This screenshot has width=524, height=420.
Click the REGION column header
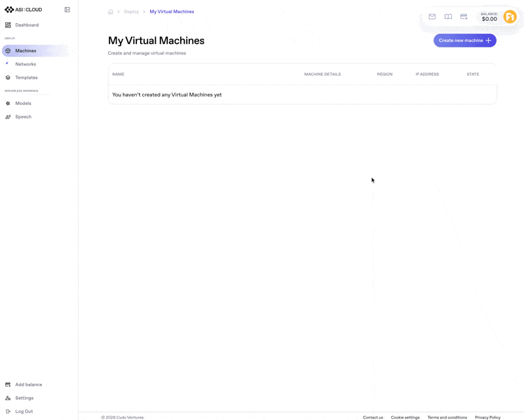point(384,74)
